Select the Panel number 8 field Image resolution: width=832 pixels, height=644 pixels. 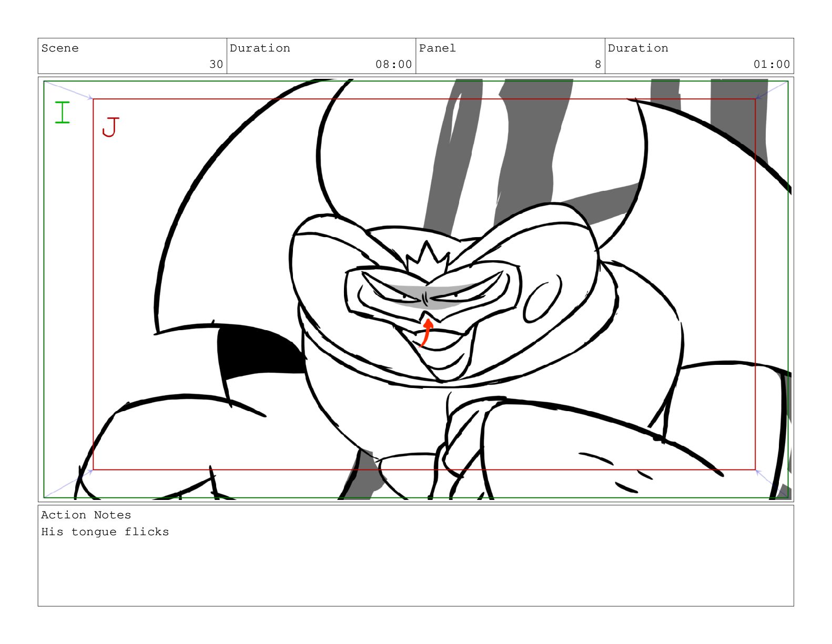pos(510,56)
